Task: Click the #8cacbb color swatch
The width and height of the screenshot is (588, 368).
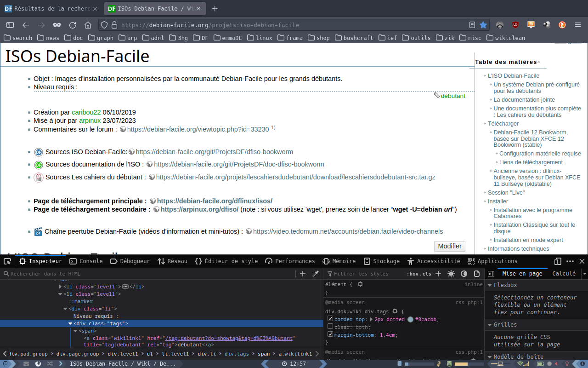Action: coord(410,319)
